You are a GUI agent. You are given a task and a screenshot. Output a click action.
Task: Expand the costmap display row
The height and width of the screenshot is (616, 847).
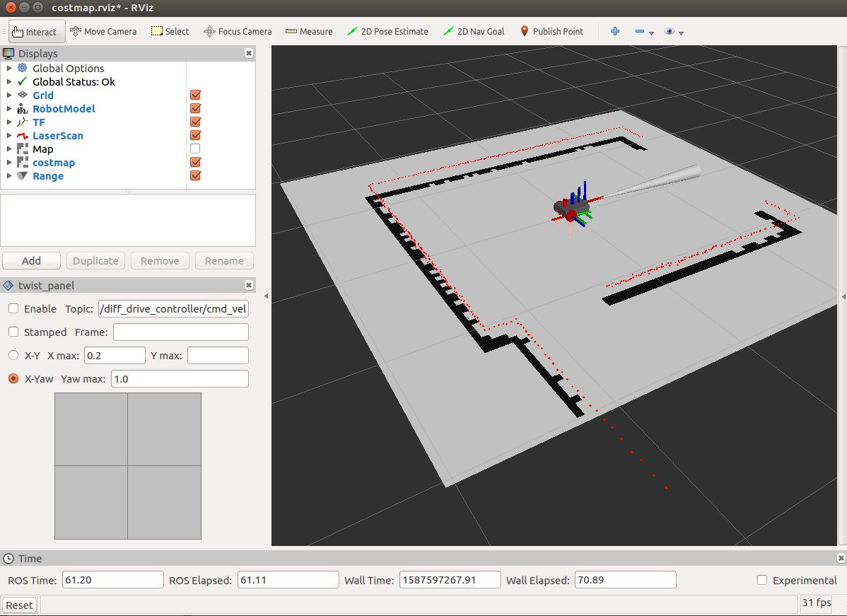click(x=8, y=163)
